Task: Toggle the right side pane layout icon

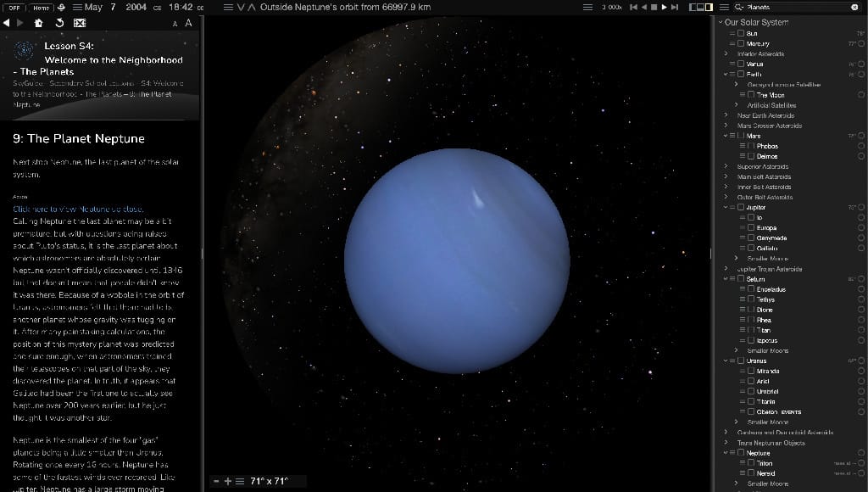Action: (709, 7)
